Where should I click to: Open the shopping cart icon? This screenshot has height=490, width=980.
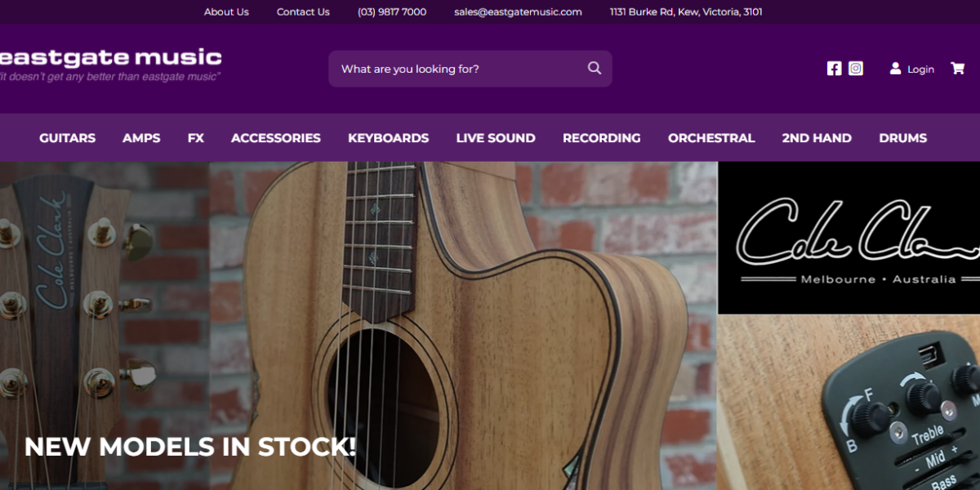tap(958, 69)
